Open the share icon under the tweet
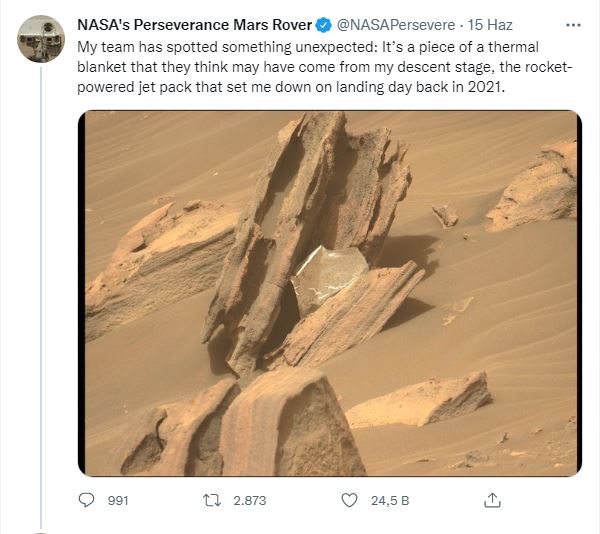The width and height of the screenshot is (600, 534). click(x=491, y=499)
